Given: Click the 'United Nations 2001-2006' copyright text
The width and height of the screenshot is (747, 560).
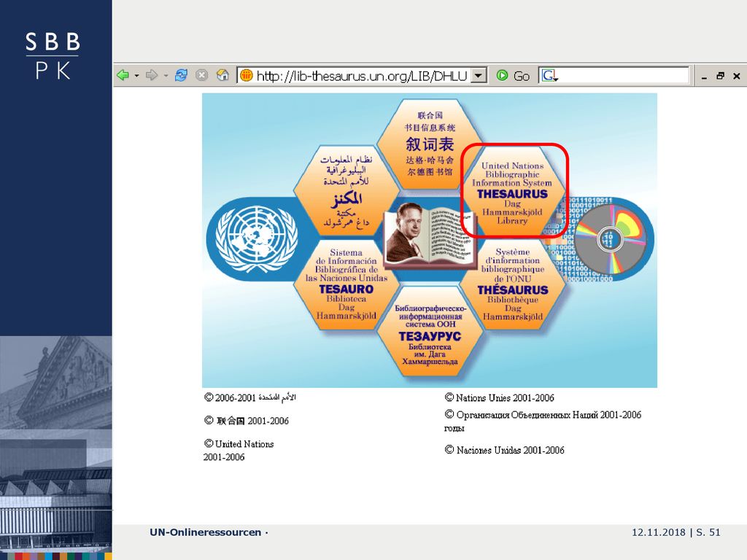Looking at the screenshot, I should point(239,451).
